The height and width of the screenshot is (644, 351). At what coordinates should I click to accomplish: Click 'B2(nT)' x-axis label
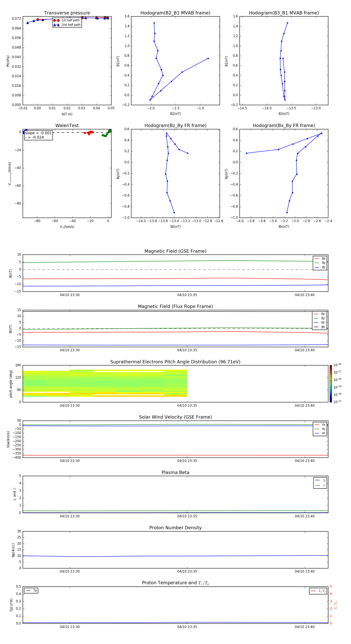175,114
